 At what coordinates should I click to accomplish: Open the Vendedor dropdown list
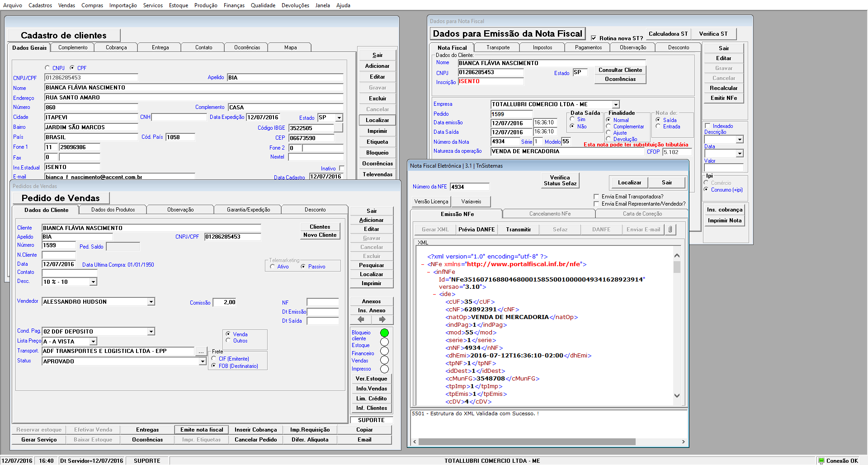pyautogui.click(x=151, y=302)
